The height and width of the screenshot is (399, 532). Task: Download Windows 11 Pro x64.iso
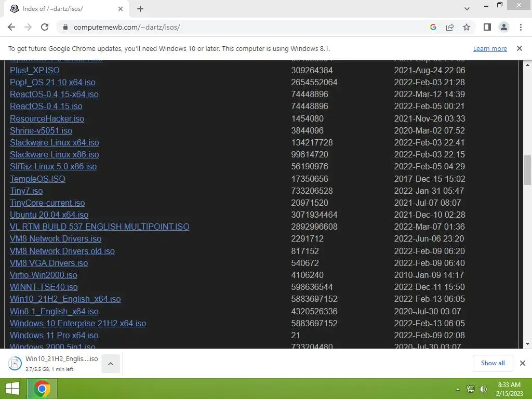[x=54, y=335]
